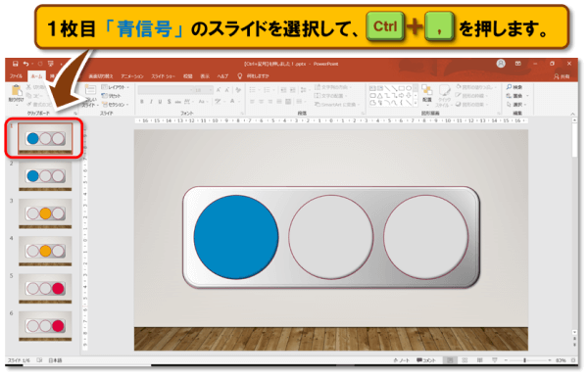
Task: Open Shape Effects dropdown
Action: coord(471,105)
